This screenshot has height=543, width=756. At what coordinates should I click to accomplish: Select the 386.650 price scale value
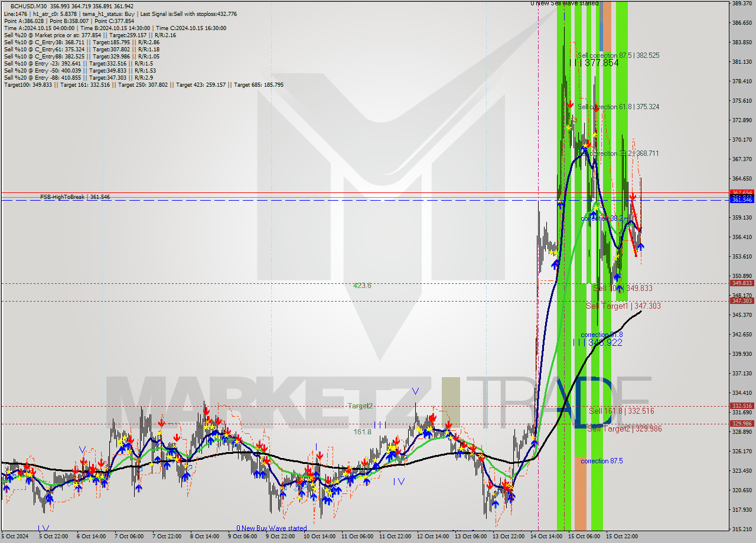tap(742, 23)
